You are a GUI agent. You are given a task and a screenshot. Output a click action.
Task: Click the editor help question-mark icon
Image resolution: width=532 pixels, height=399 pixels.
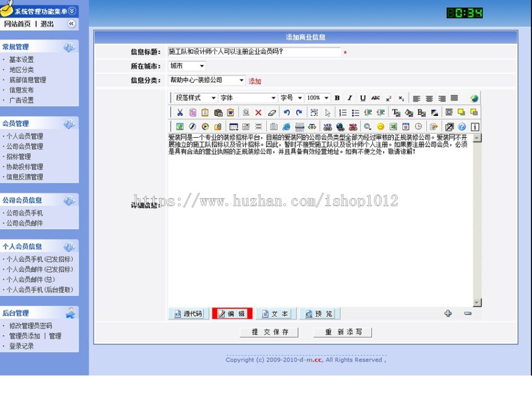460,126
